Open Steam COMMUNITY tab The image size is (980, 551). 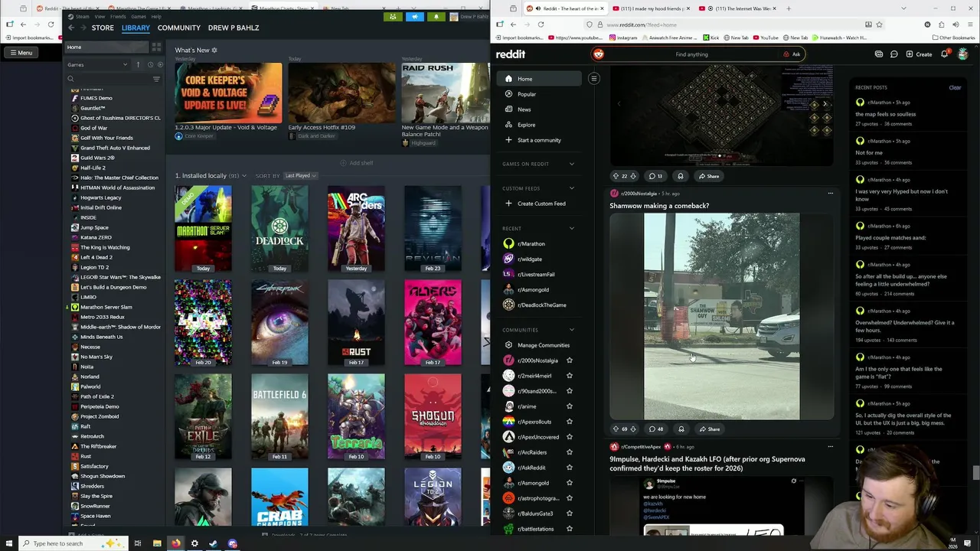(x=179, y=28)
